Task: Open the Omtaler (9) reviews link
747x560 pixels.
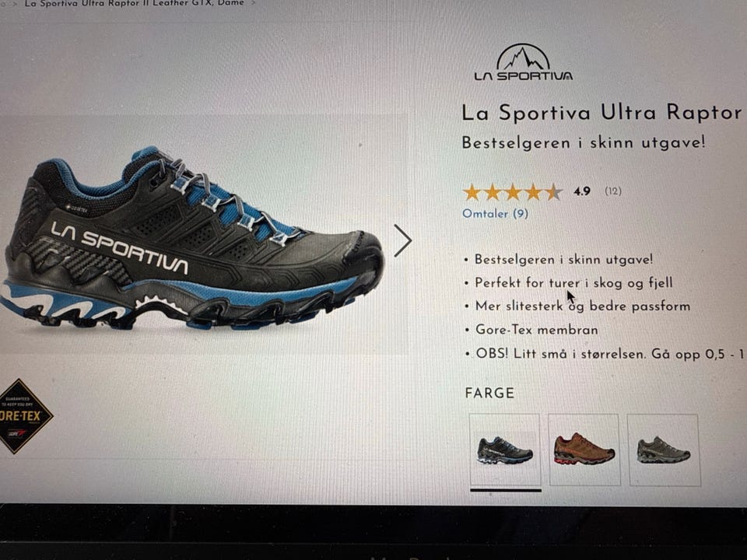Action: pyautogui.click(x=496, y=213)
